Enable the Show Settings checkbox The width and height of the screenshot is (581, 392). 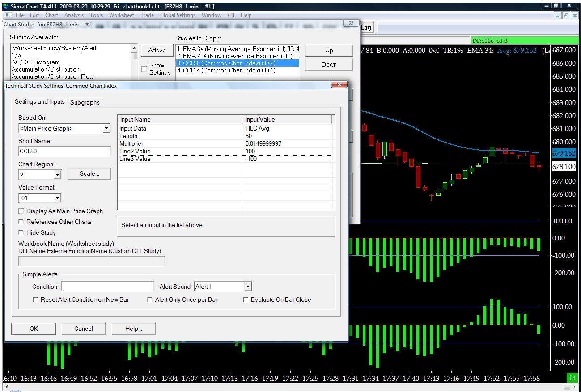[144, 69]
